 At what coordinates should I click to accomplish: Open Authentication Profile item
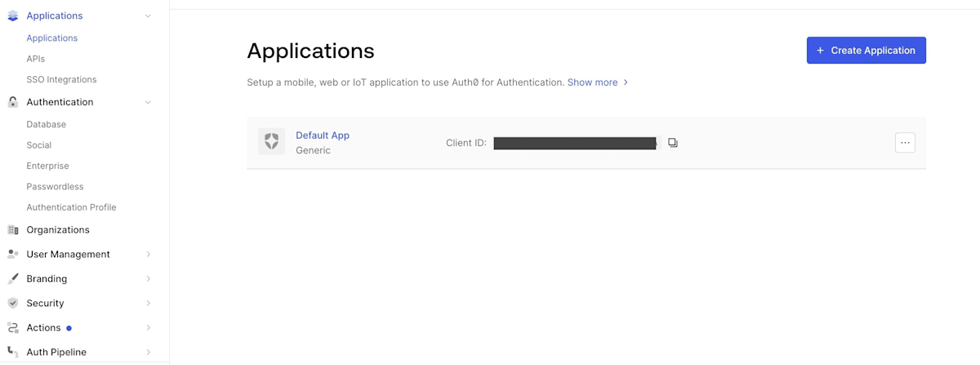click(x=71, y=207)
